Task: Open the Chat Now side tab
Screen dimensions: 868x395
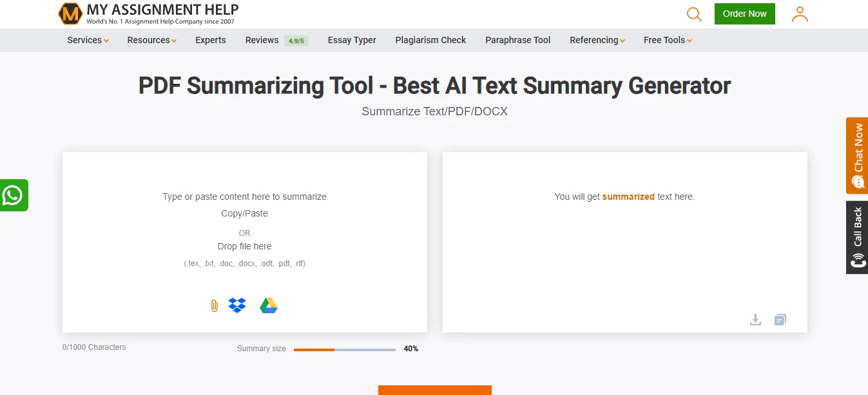Action: pos(857,156)
